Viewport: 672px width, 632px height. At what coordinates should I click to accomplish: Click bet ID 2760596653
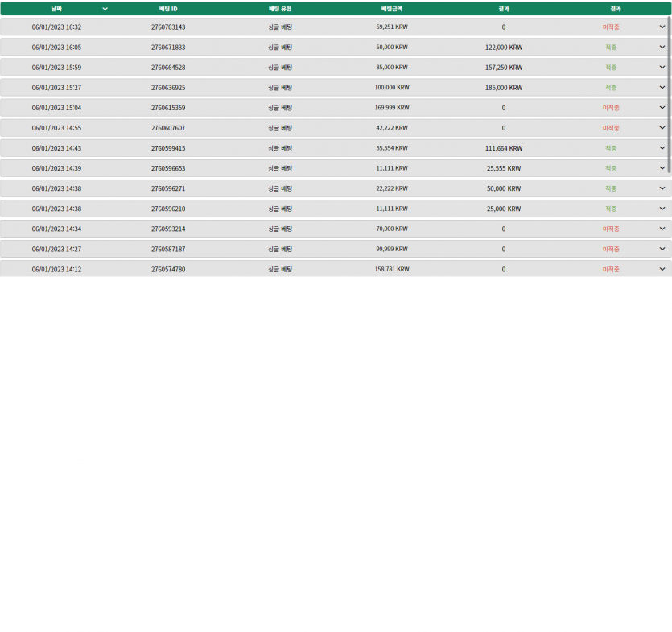point(168,168)
